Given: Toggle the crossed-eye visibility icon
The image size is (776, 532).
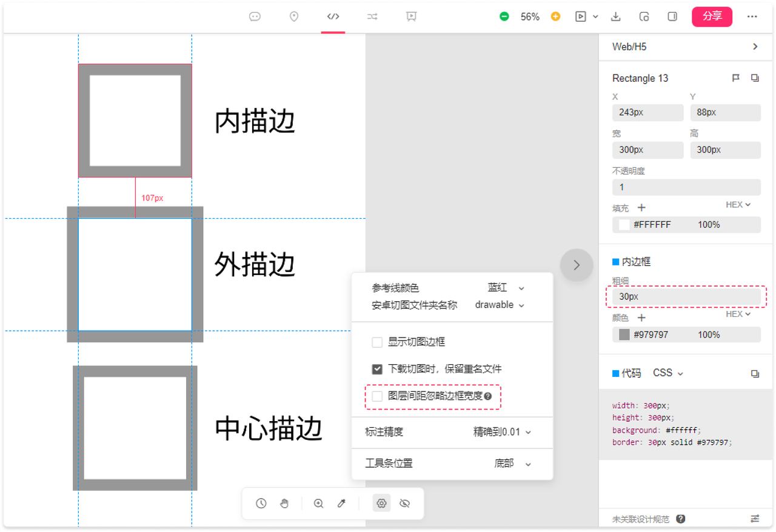Looking at the screenshot, I should point(405,504).
